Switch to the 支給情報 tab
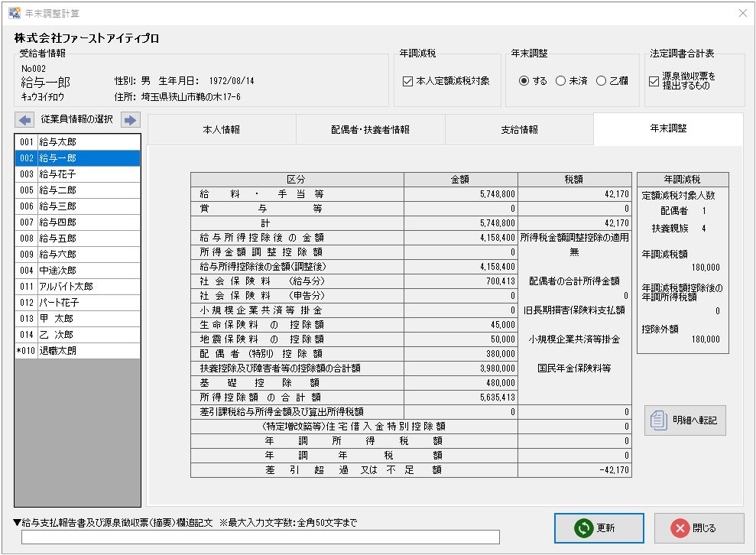Image resolution: width=756 pixels, height=555 pixels. tap(519, 129)
